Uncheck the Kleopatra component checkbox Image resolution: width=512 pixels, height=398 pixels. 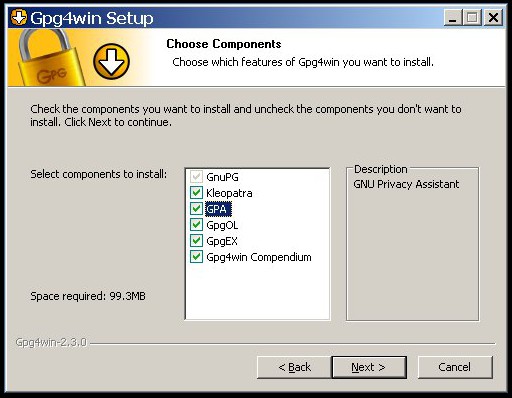[196, 193]
